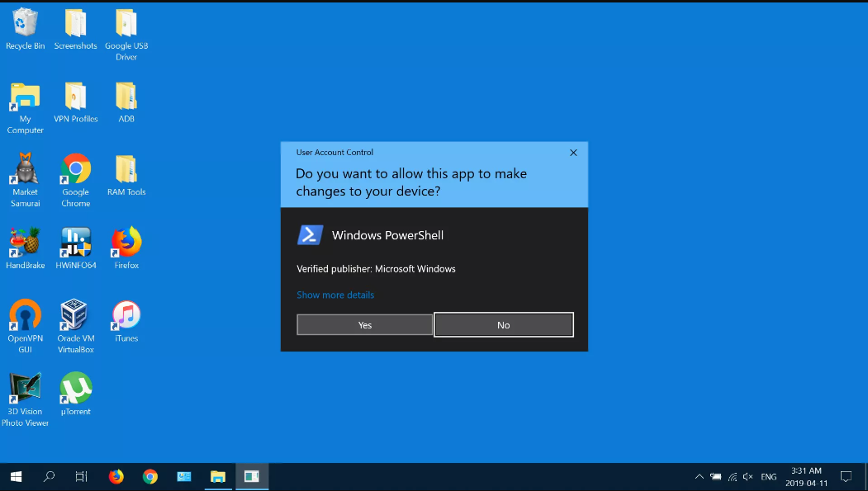Open the Action Center notifications icon
The image size is (868, 491).
pyautogui.click(x=846, y=477)
